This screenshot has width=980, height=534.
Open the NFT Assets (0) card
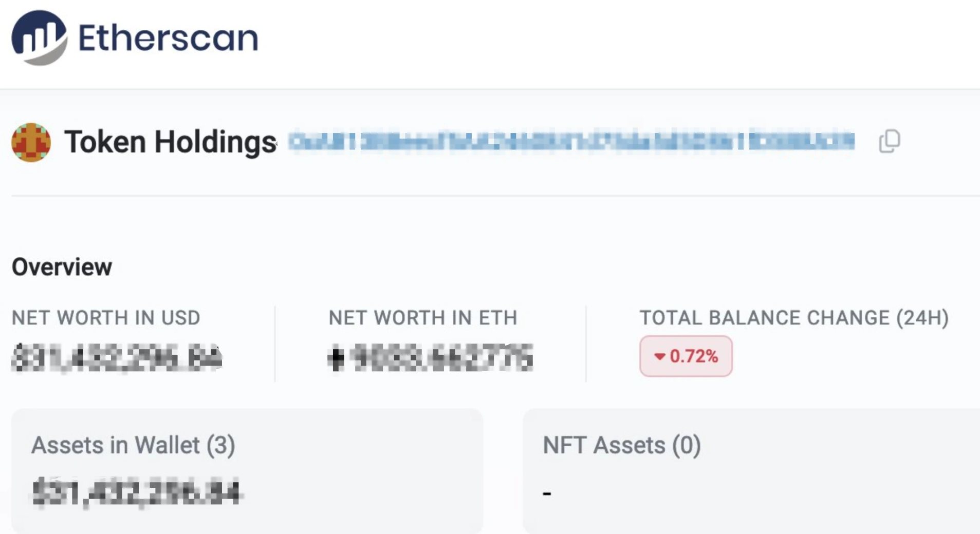(x=751, y=471)
